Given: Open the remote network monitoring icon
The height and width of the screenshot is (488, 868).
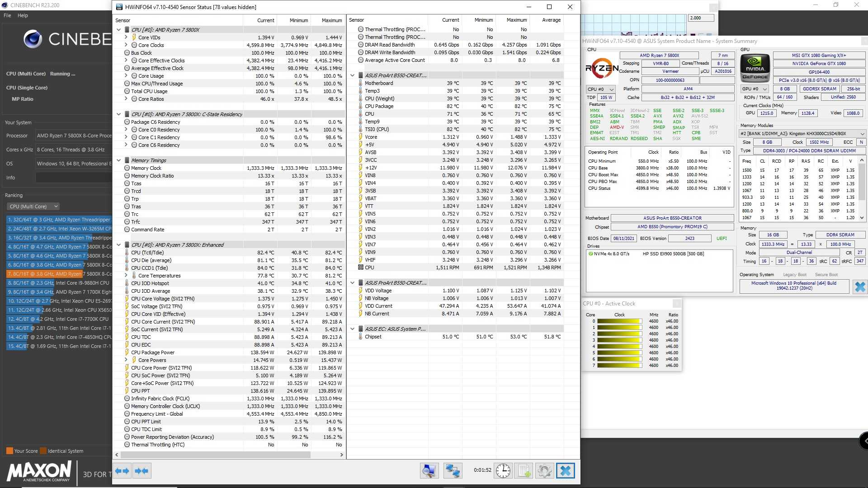Looking at the screenshot, I should tap(452, 471).
